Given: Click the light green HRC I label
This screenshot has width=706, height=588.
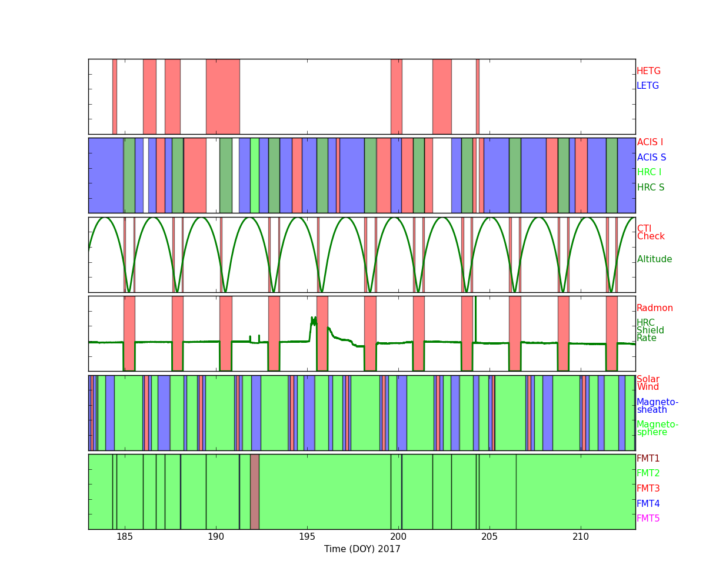Looking at the screenshot, I should pos(649,172).
